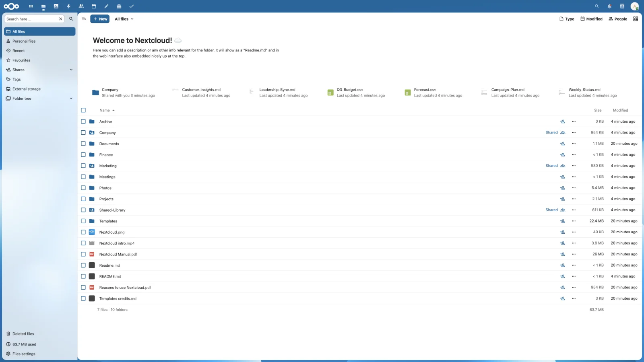Open Deleted files
The width and height of the screenshot is (644, 362).
pos(40,334)
